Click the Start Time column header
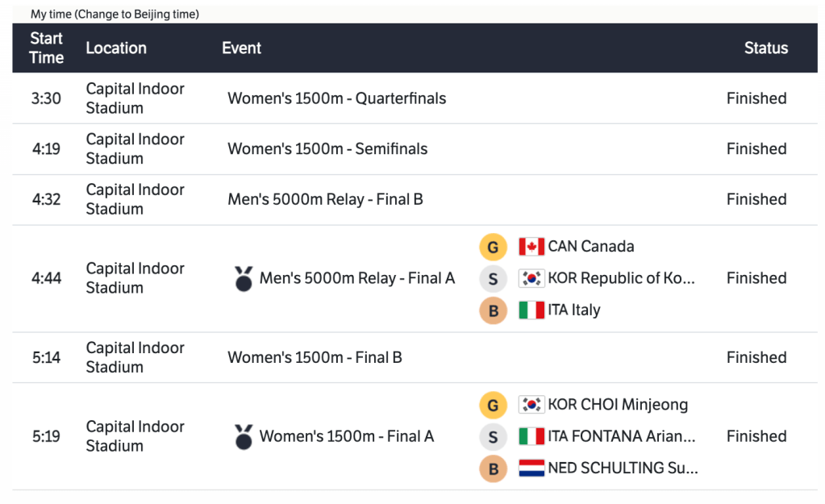 47,48
